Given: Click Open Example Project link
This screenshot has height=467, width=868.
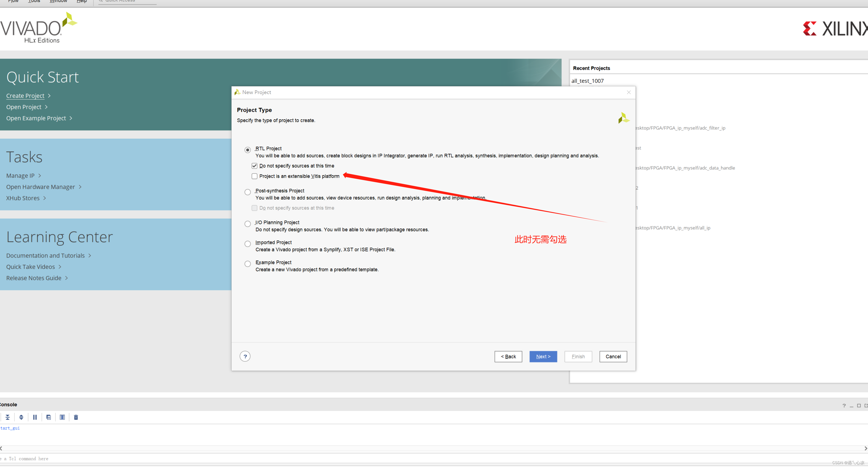Looking at the screenshot, I should [x=36, y=118].
